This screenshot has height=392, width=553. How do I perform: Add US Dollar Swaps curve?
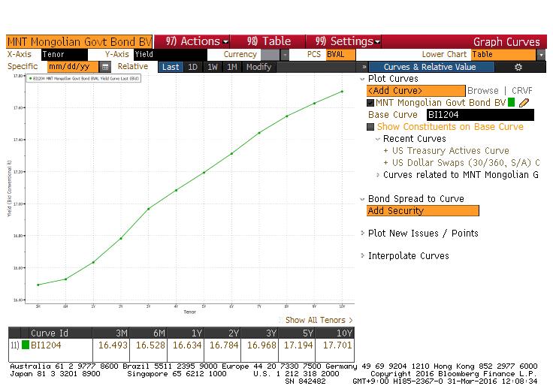pyautogui.click(x=461, y=163)
